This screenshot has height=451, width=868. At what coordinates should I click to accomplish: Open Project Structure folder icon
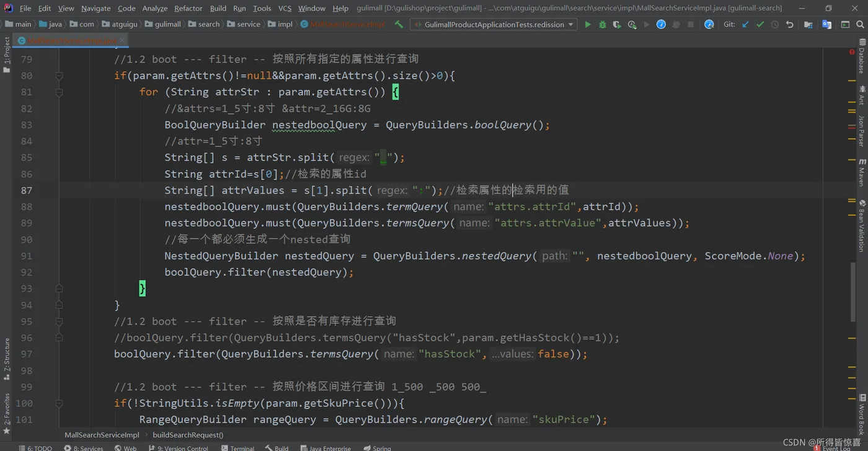click(808, 24)
